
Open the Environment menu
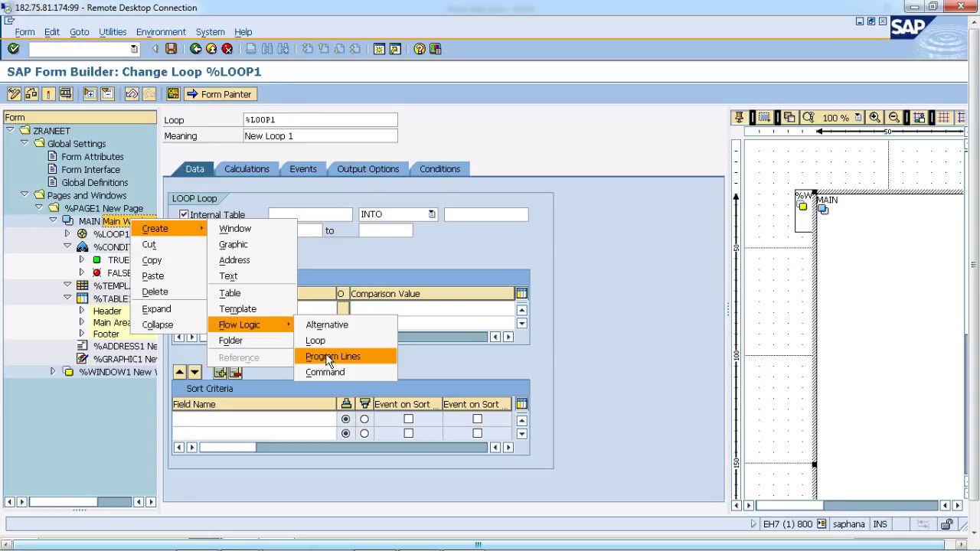161,32
